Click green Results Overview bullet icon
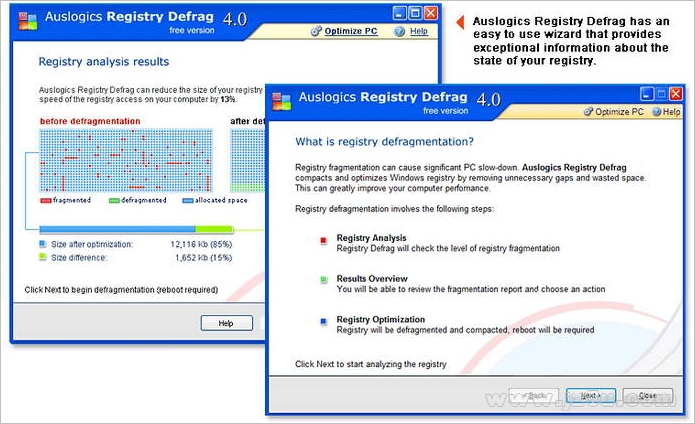Screen dimensions: 695x424 pos(324,280)
